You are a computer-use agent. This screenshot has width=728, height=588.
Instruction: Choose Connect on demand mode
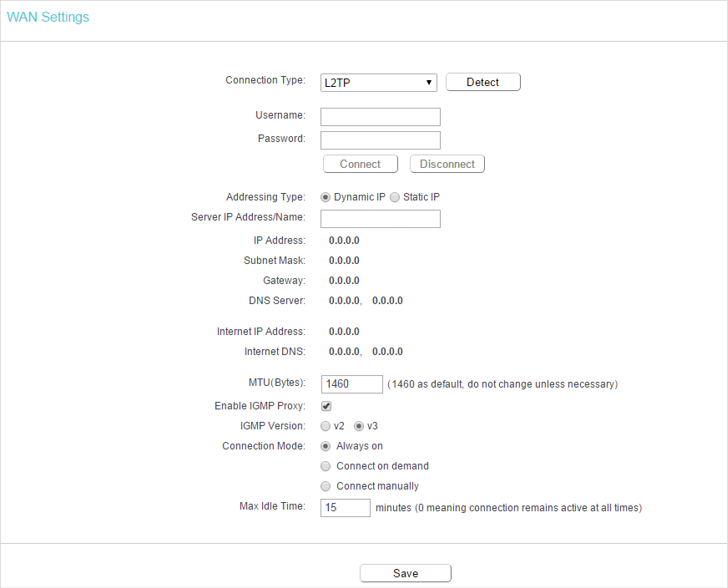[325, 466]
